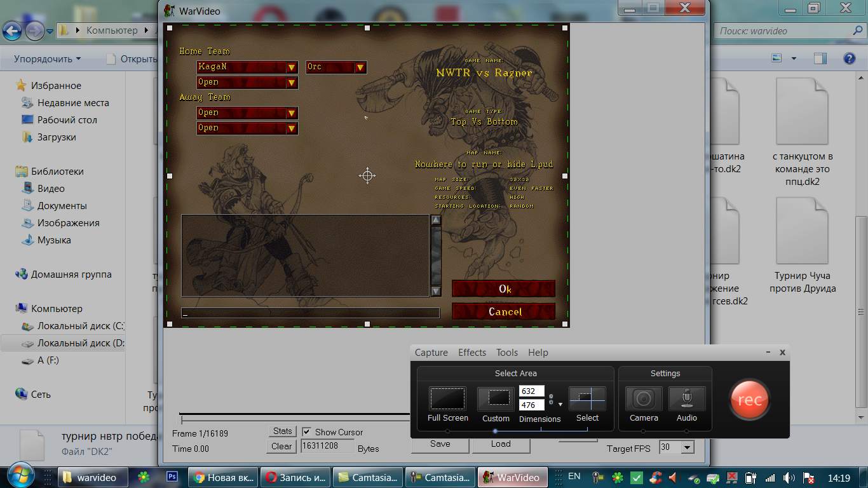Toggle the Audio microphone setting
The image size is (868, 488).
[x=687, y=399]
